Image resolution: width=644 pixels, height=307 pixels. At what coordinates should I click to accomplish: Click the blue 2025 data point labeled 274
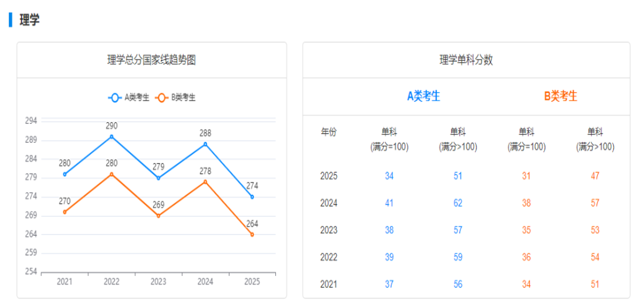click(x=252, y=197)
